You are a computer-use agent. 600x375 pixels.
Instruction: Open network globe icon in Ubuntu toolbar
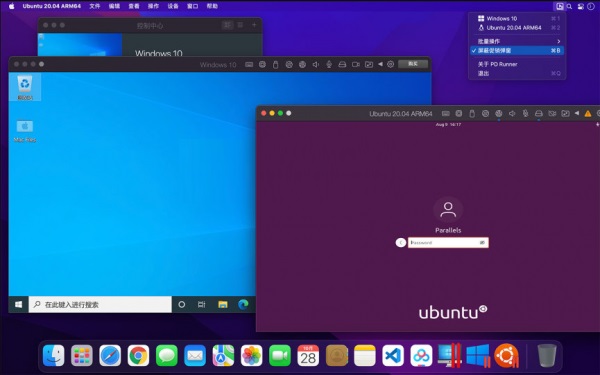tap(499, 113)
